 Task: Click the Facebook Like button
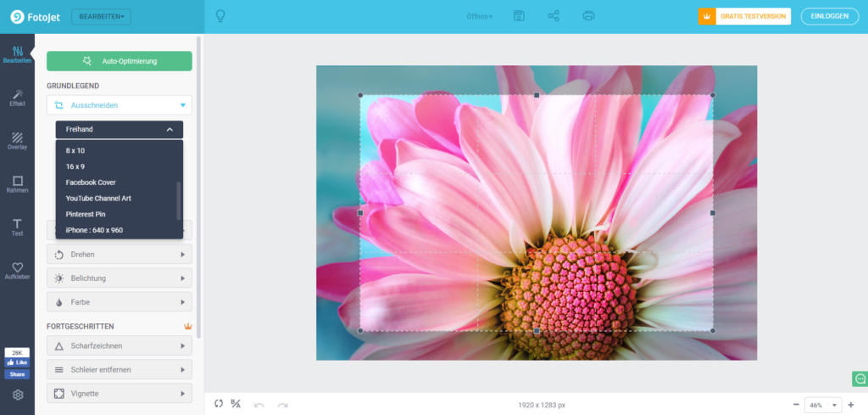17,362
